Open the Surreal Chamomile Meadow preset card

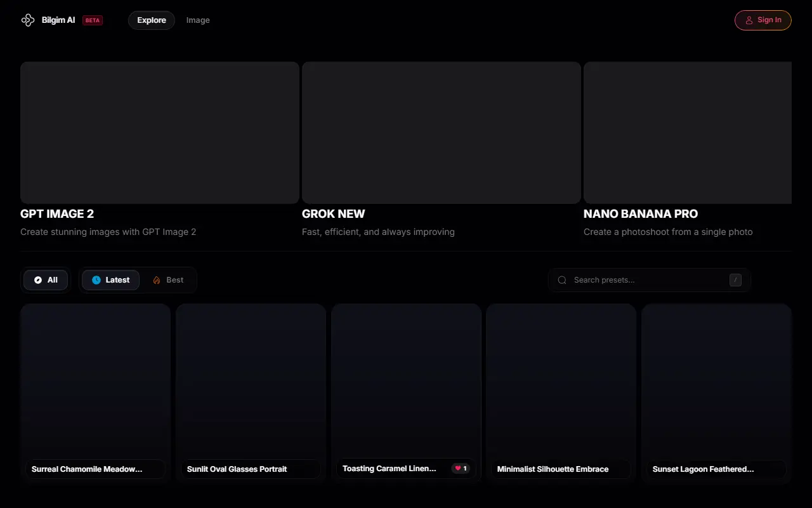pos(95,394)
